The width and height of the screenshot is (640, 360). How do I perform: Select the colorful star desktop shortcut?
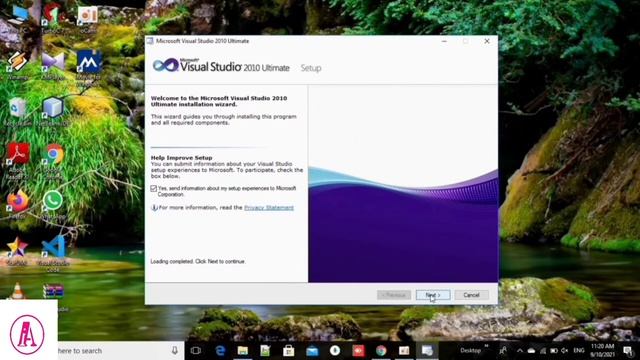(18, 251)
